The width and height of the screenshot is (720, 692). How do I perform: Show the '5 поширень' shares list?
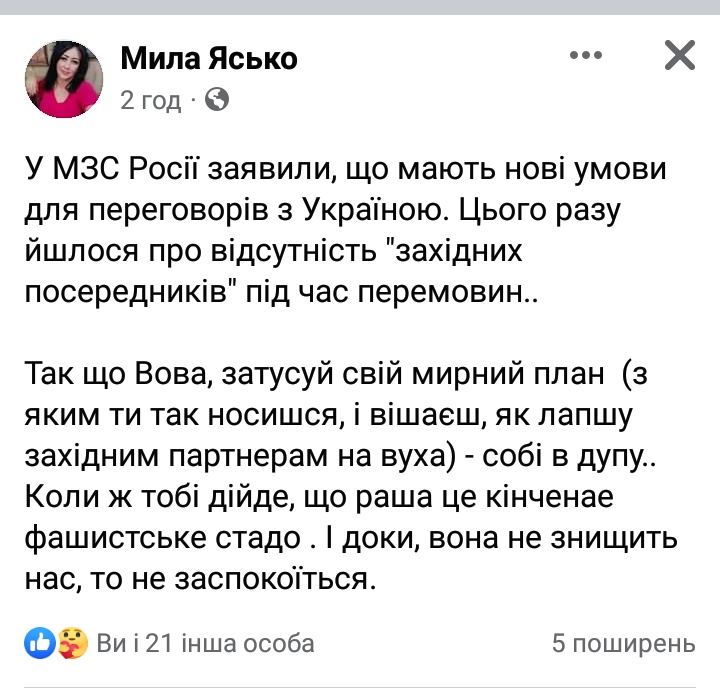tap(624, 643)
